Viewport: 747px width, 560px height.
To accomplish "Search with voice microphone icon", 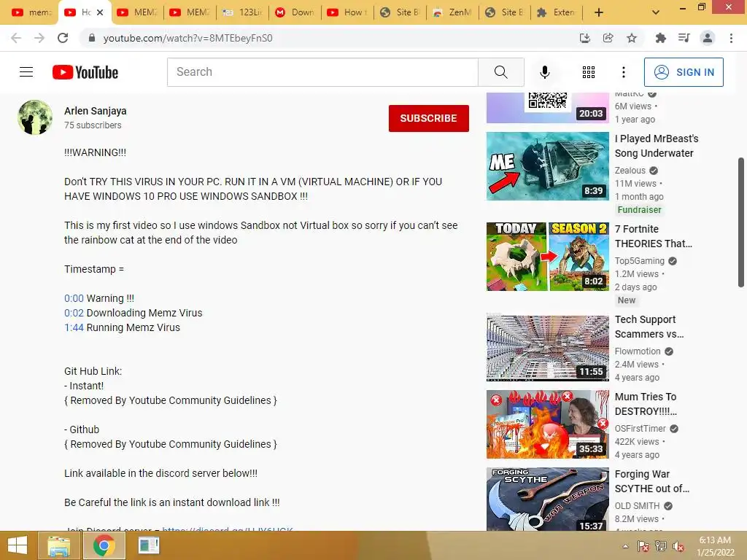I will tap(544, 72).
